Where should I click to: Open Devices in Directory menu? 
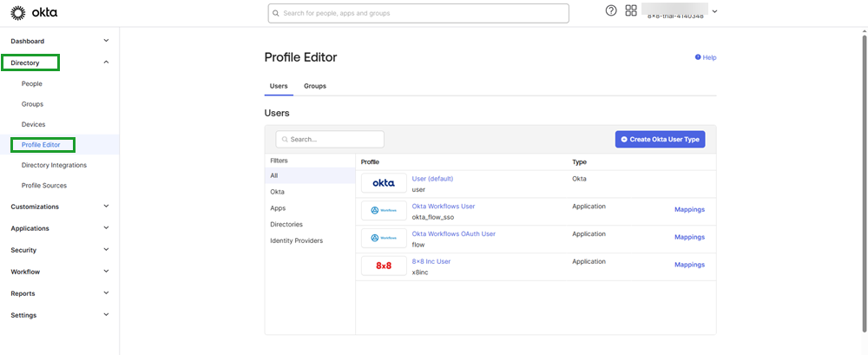(33, 125)
